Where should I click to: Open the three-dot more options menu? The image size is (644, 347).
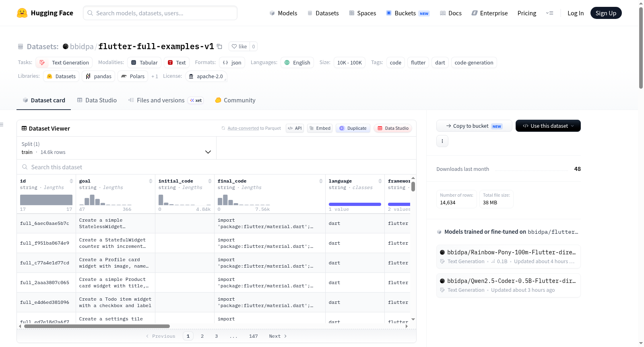[x=442, y=141]
